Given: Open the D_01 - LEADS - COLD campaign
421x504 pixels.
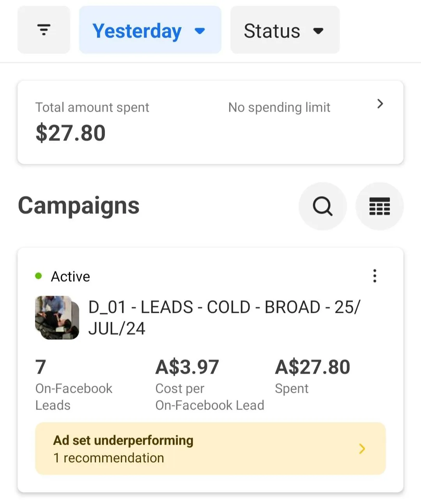Looking at the screenshot, I should pyautogui.click(x=224, y=318).
